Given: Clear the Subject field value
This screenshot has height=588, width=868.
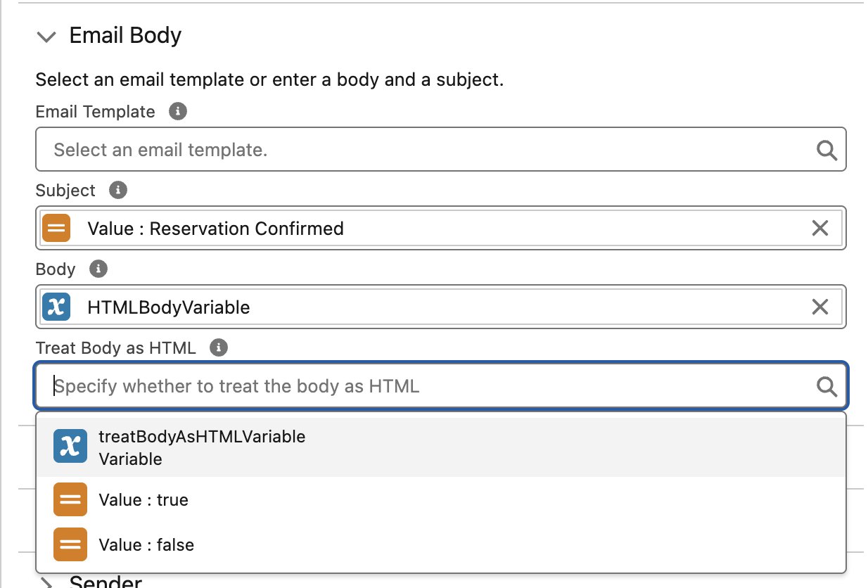Looking at the screenshot, I should coord(819,228).
